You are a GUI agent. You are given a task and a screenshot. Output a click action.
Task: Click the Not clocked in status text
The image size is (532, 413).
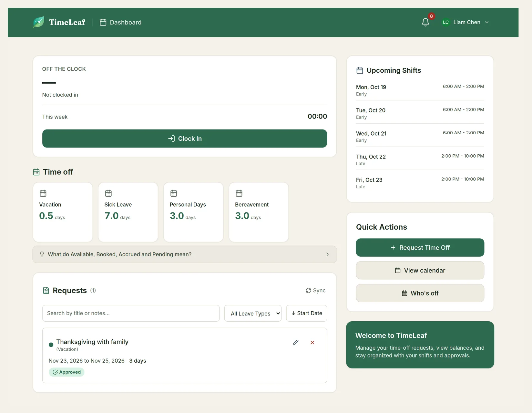(x=60, y=95)
